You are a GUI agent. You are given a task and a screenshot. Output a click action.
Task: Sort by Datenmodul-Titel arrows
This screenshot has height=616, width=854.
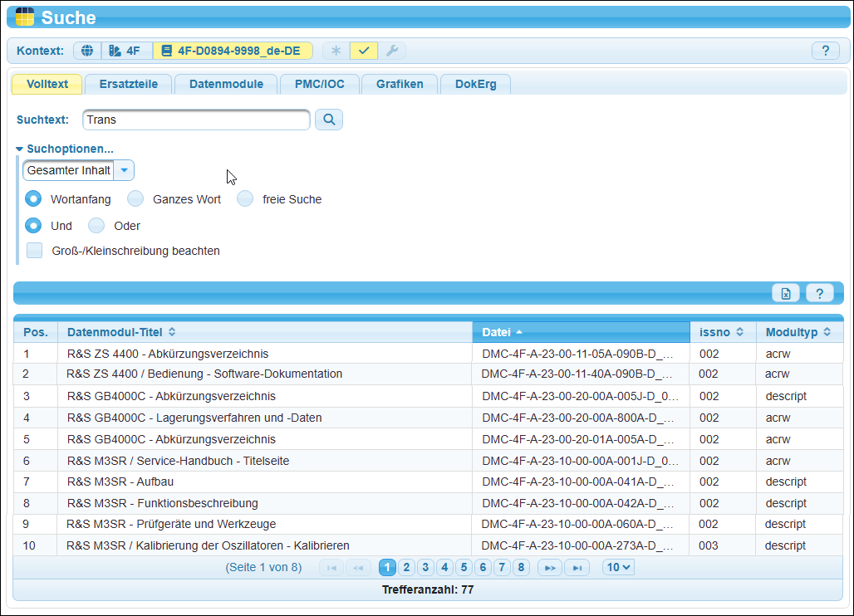(x=172, y=332)
